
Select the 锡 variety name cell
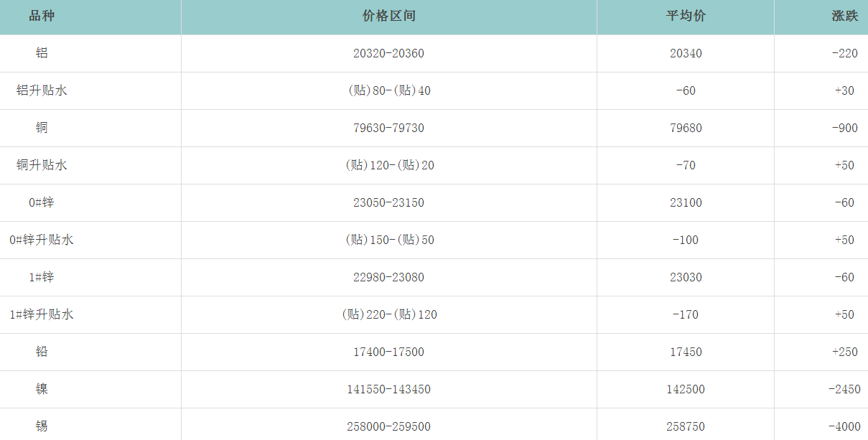click(42, 426)
